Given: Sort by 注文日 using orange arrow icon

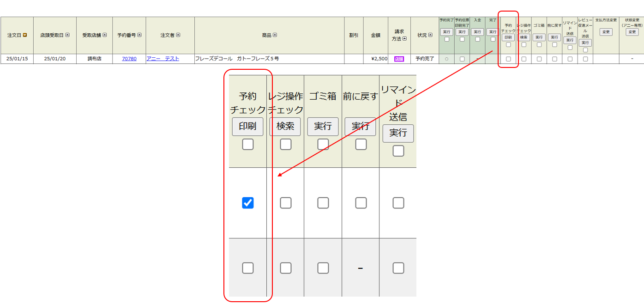Looking at the screenshot, I should pyautogui.click(x=25, y=35).
